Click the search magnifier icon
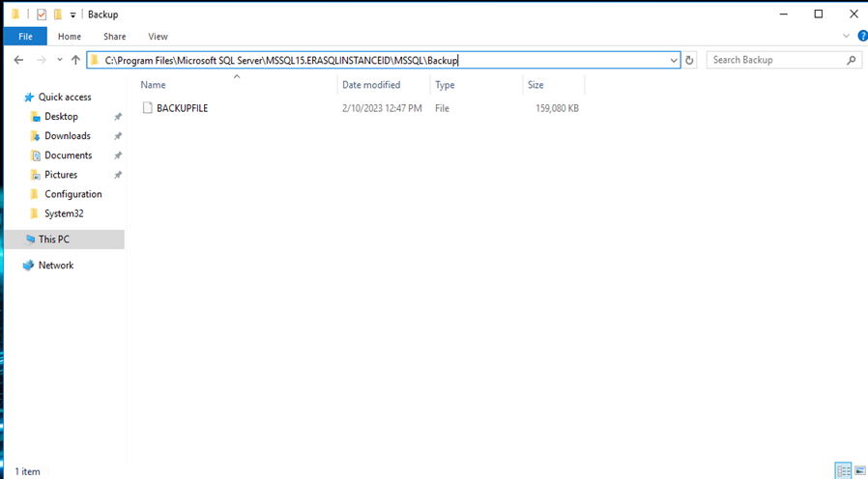 852,60
